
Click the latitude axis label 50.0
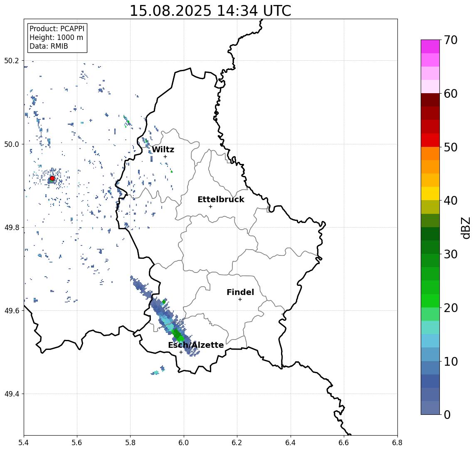(x=12, y=144)
